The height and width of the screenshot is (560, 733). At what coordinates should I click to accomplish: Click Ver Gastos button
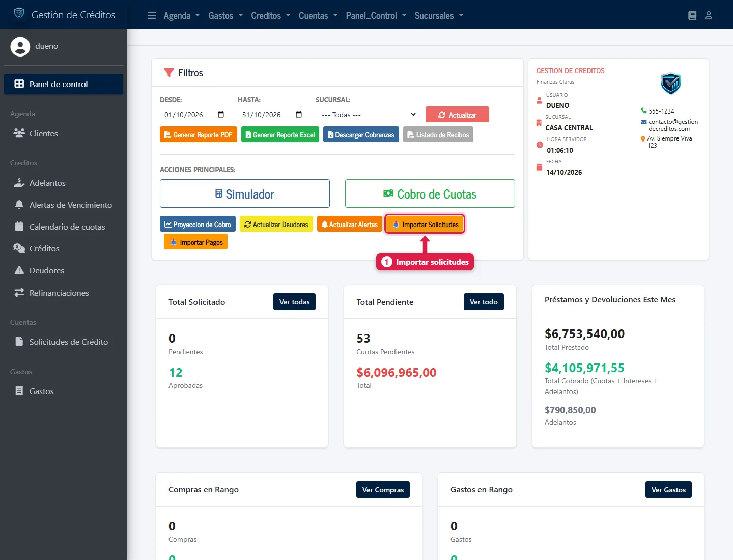[668, 489]
